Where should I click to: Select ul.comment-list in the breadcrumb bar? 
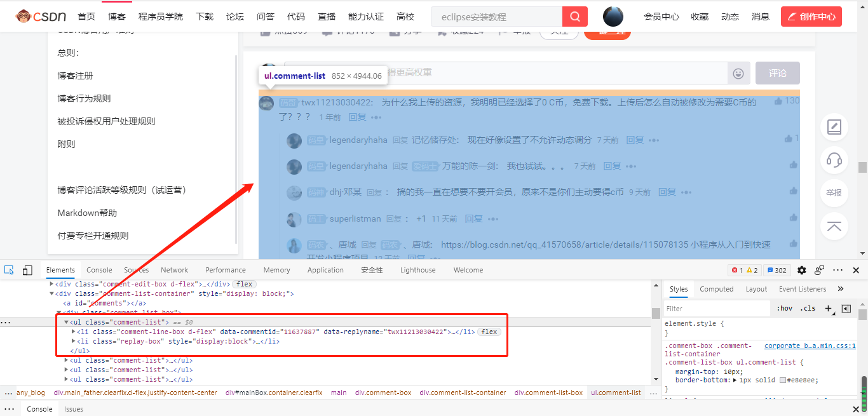(616, 393)
